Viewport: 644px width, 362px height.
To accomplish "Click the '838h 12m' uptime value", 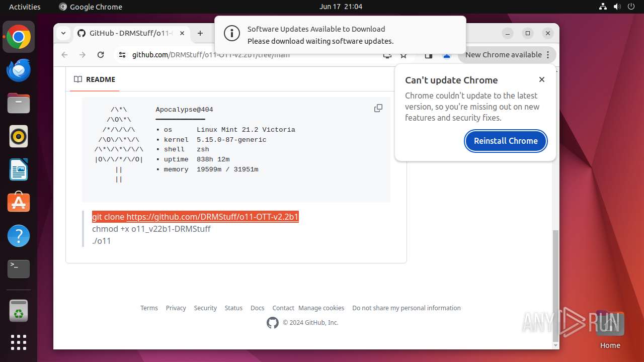I will pos(213,159).
